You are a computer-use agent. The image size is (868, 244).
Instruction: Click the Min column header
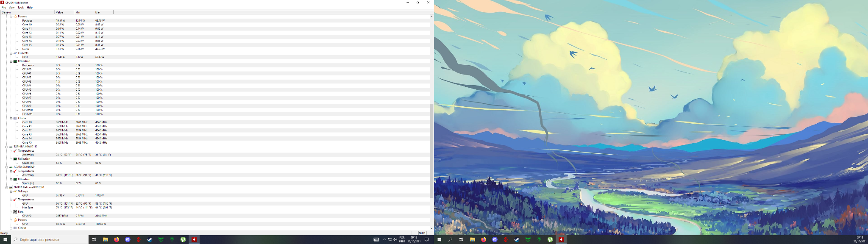tap(84, 12)
